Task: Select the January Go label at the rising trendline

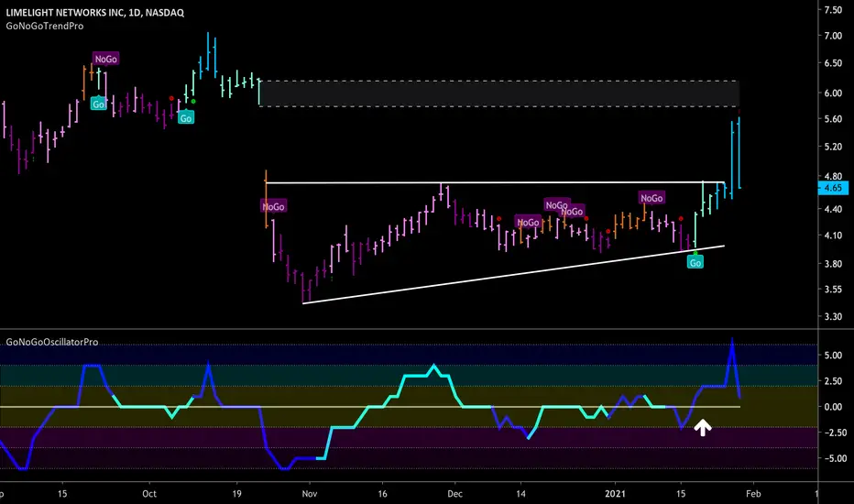Action: tap(695, 263)
